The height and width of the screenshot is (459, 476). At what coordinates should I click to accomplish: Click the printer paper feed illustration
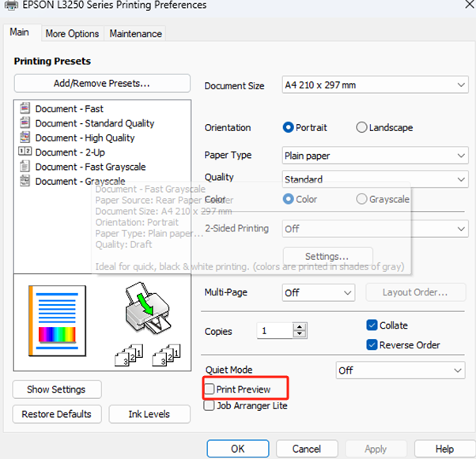click(x=148, y=308)
